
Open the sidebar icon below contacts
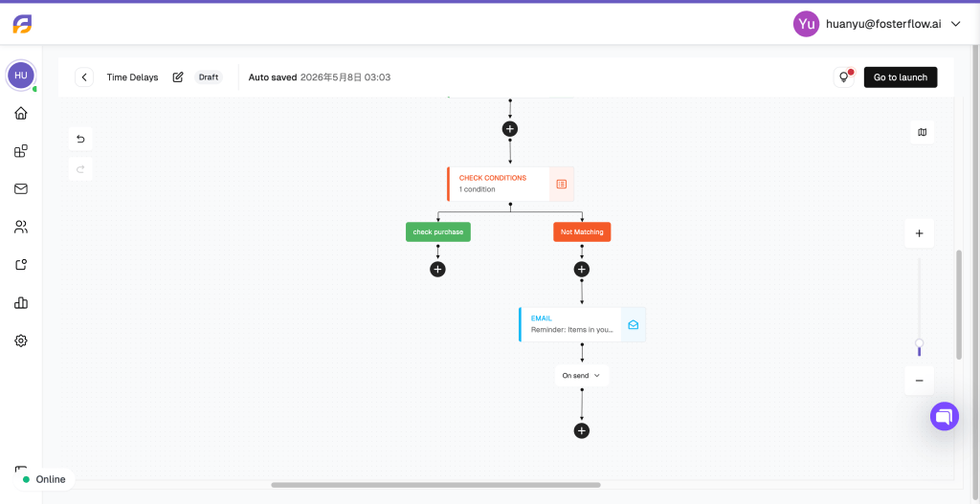click(21, 265)
